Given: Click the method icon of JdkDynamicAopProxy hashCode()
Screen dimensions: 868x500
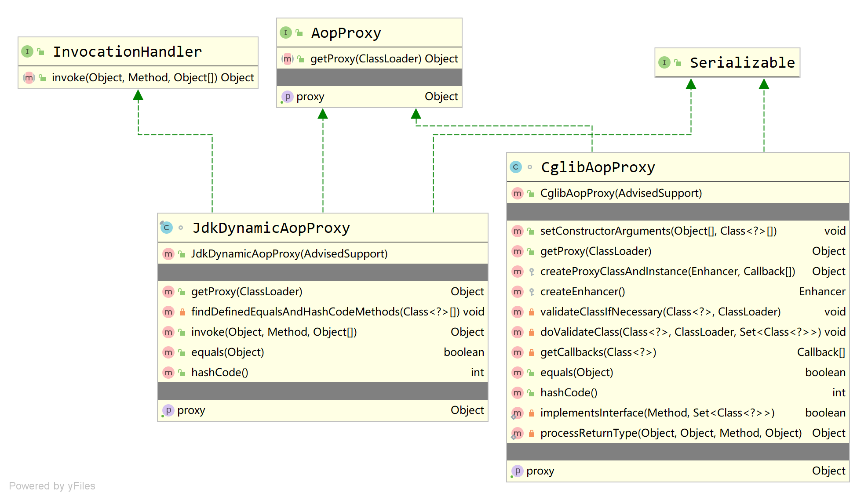Looking at the screenshot, I should 168,373.
